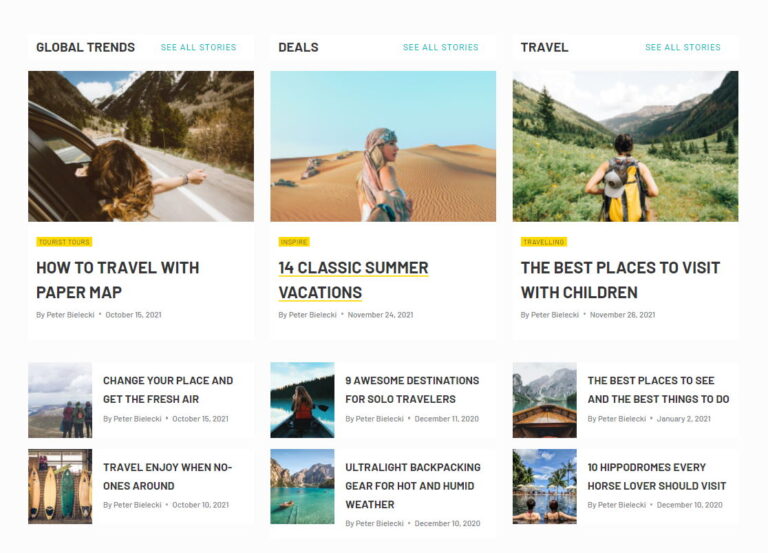Open See All Stories for Global Trends
The height and width of the screenshot is (553, 768).
click(198, 47)
